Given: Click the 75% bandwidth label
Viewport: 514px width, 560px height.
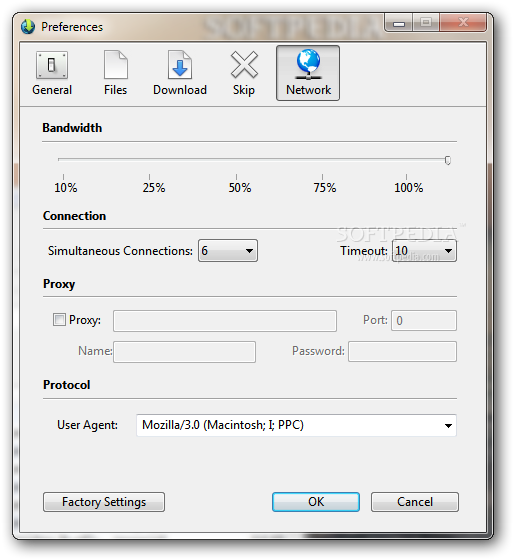Looking at the screenshot, I should [x=325, y=188].
